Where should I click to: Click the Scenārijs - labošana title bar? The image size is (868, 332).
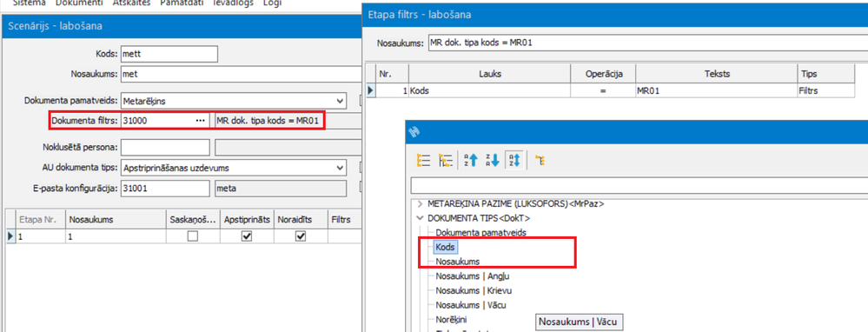[x=181, y=26]
